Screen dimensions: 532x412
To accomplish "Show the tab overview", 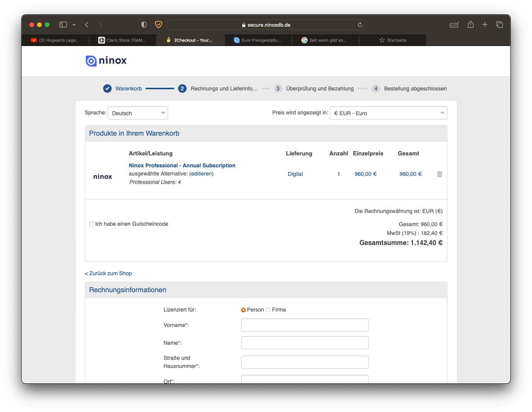I will pos(500,25).
